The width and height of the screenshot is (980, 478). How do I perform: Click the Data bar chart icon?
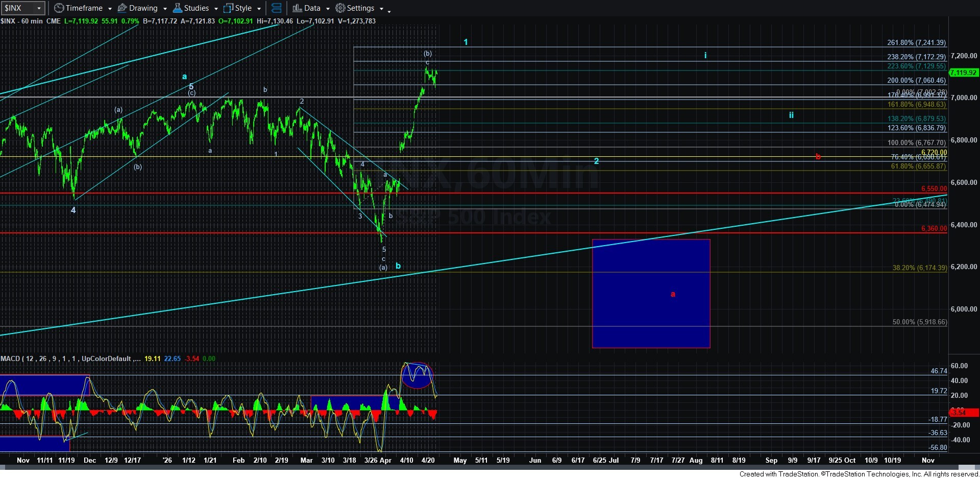coord(297,8)
